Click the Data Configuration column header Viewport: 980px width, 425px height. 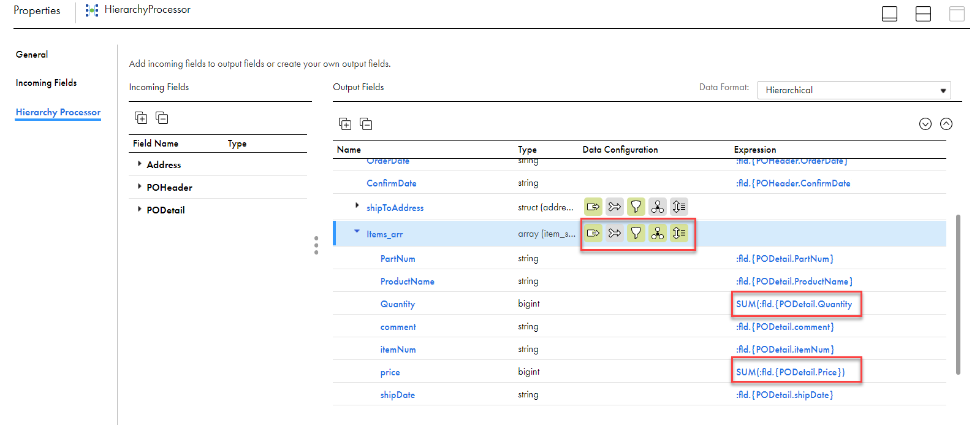coord(620,150)
